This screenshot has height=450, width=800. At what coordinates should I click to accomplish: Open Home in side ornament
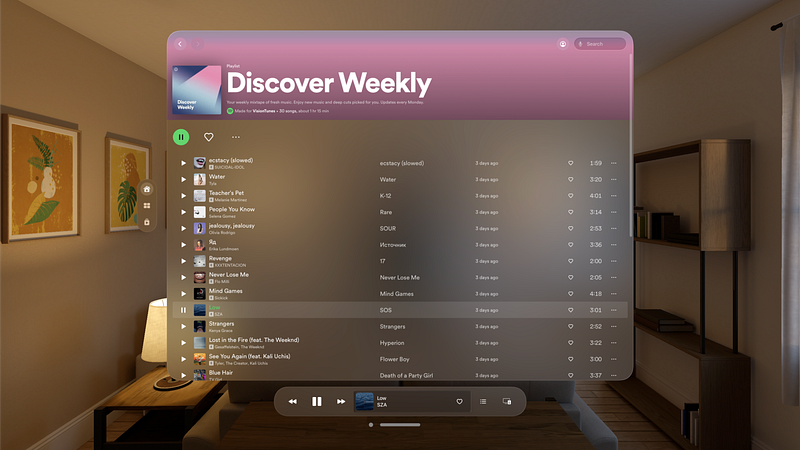click(147, 189)
